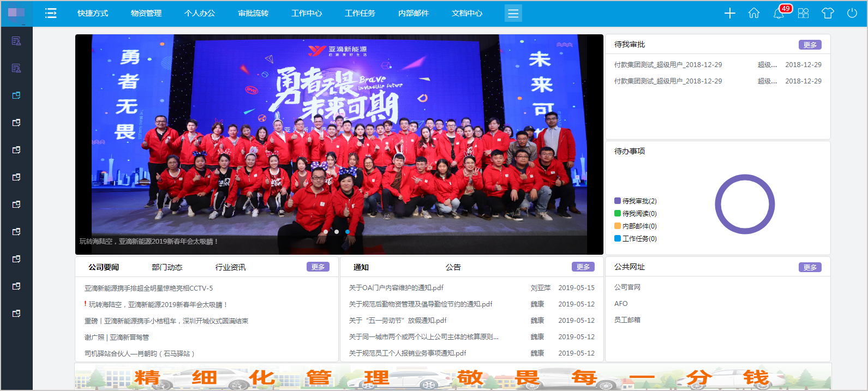Open notice 关于“五一劳动节”放假通知.pdf
Screen dimensions: 868x391
click(x=398, y=320)
